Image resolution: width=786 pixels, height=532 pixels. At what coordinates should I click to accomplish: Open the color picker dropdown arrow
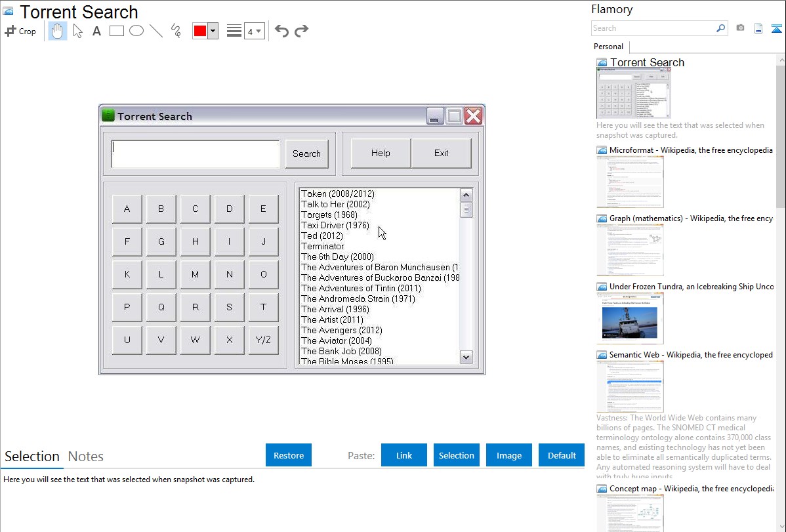(213, 31)
